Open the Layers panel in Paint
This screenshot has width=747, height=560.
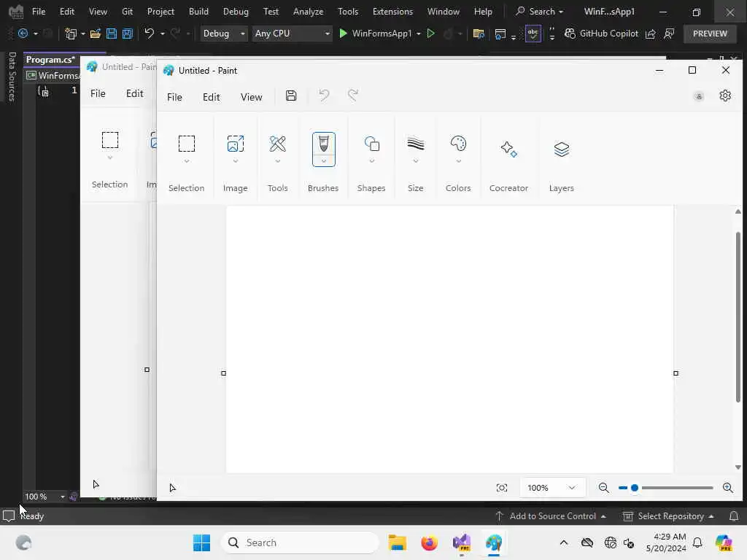[x=562, y=149]
